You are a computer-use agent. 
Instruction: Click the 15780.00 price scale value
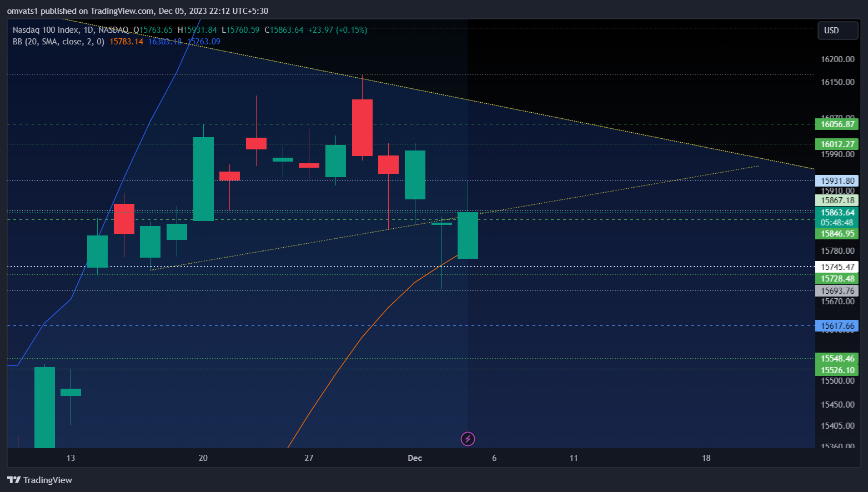click(x=837, y=251)
